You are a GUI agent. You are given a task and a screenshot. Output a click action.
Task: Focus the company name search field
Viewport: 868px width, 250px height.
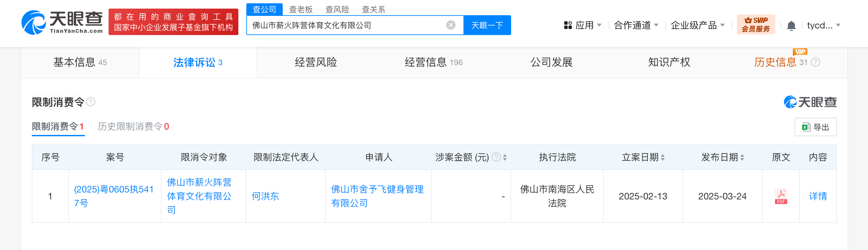[347, 25]
